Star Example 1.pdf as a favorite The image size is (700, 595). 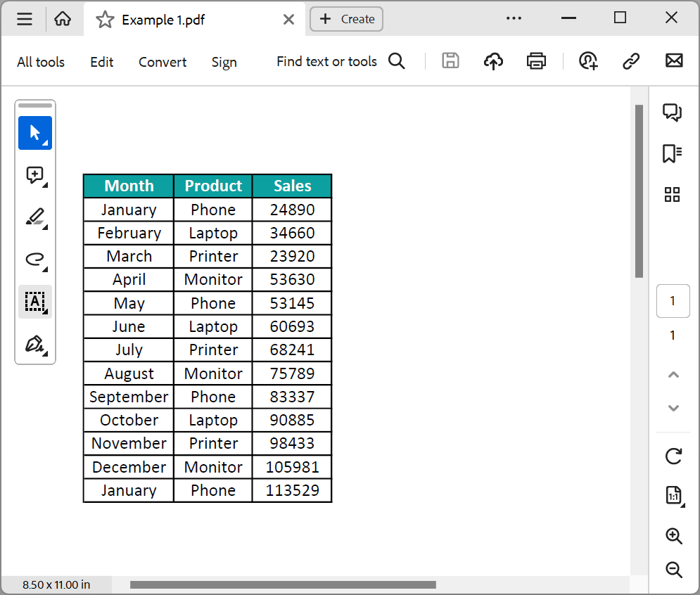tap(104, 20)
